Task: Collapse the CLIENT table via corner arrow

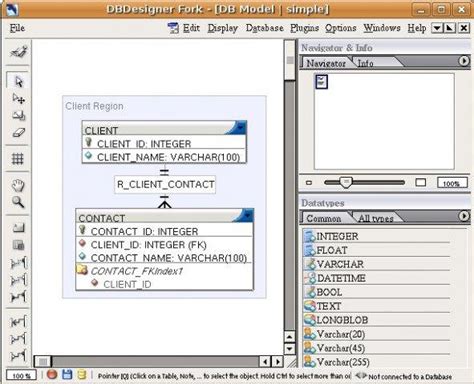Action: pos(240,127)
